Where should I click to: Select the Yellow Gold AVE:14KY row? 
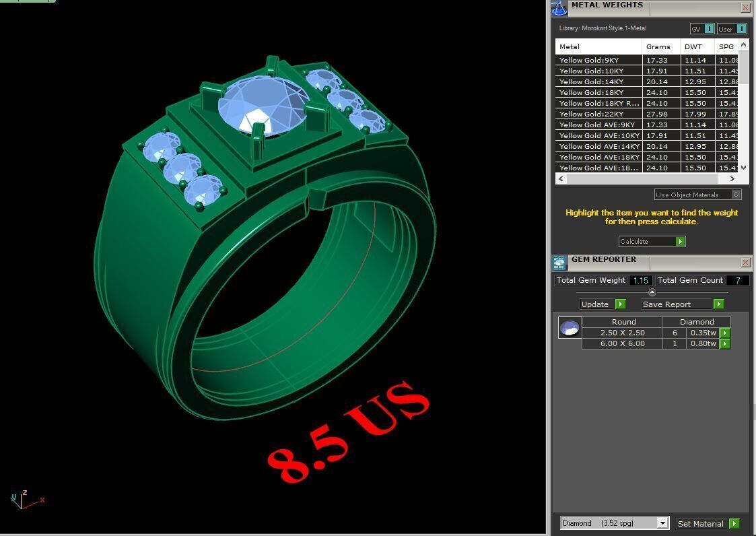646,146
